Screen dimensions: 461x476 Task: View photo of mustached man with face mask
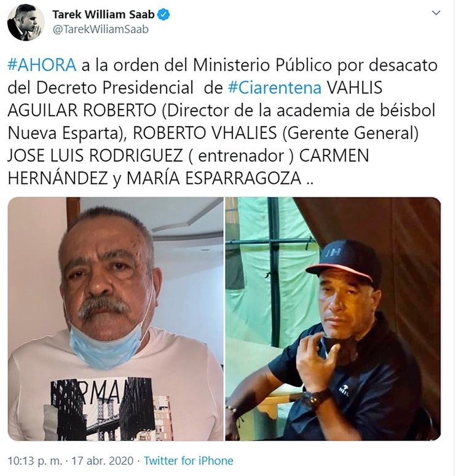pos(116,319)
